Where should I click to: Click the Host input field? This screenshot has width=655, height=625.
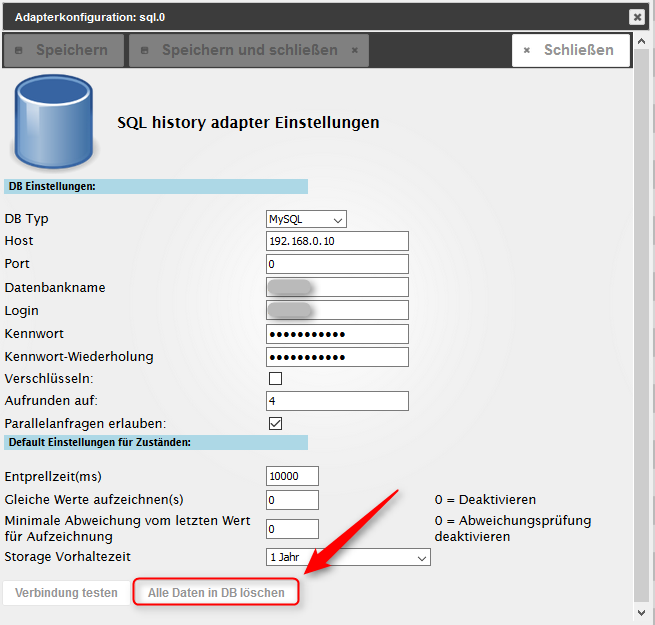[x=337, y=241]
